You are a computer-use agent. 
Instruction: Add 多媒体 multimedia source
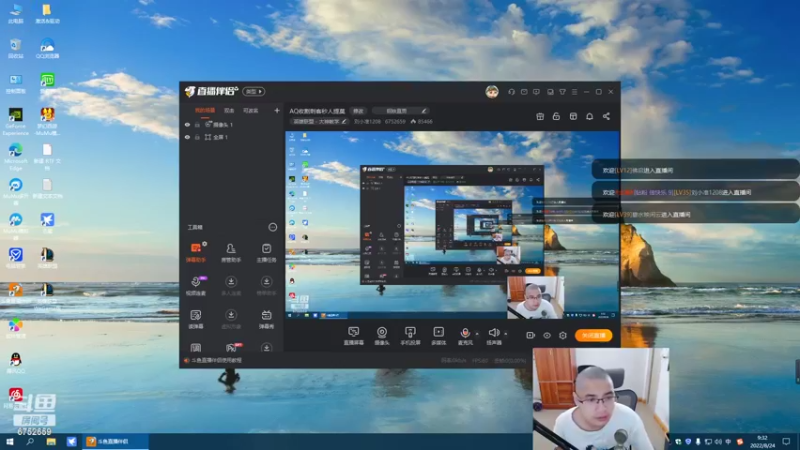tap(438, 336)
